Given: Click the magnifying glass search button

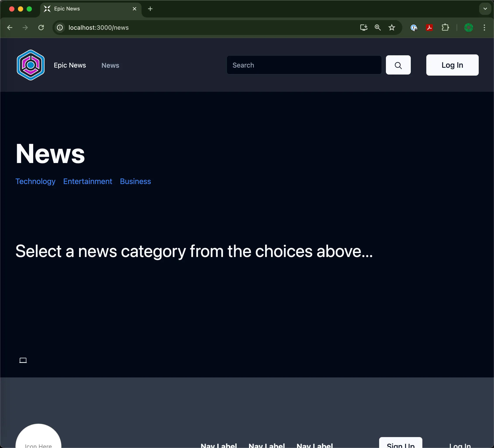Looking at the screenshot, I should 398,65.
